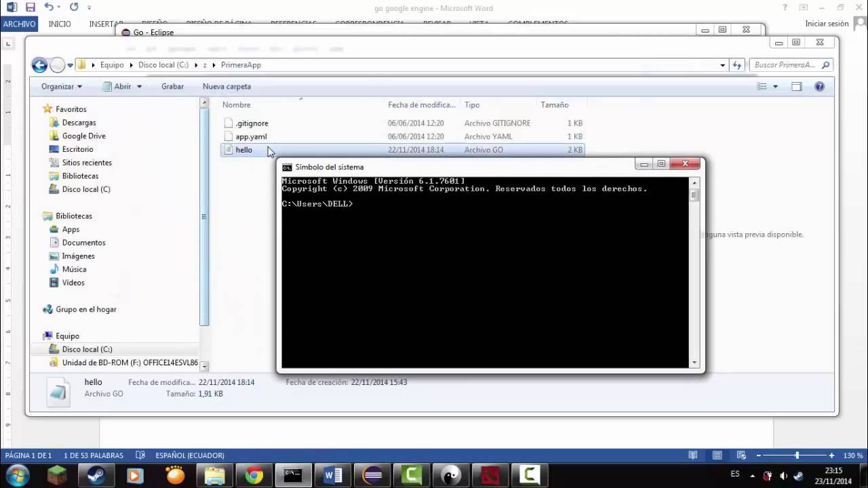
Task: Switch to Eclipse from the taskbar
Action: pyautogui.click(x=372, y=476)
